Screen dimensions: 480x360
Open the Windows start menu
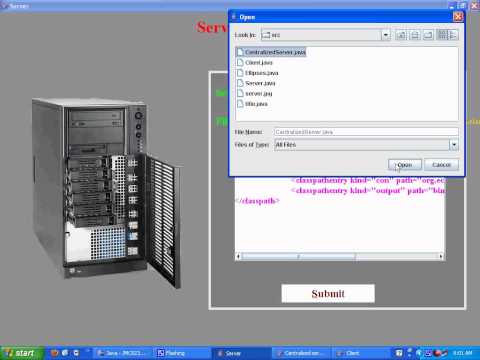(x=22, y=353)
